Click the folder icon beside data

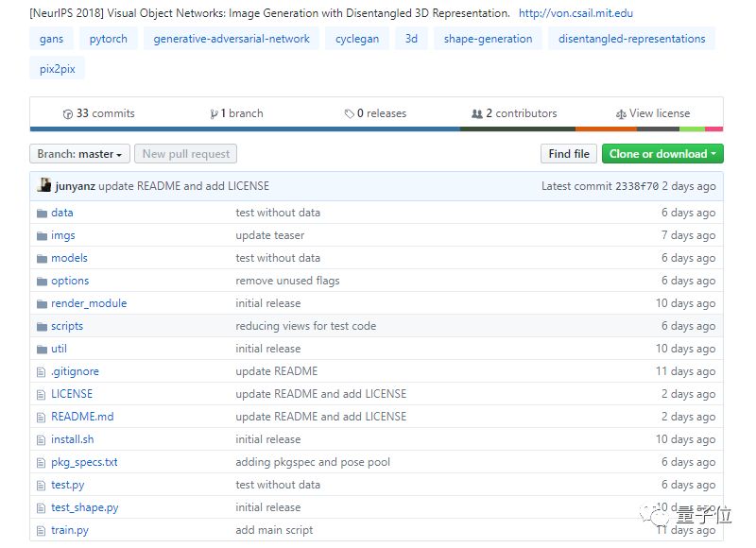click(42, 213)
